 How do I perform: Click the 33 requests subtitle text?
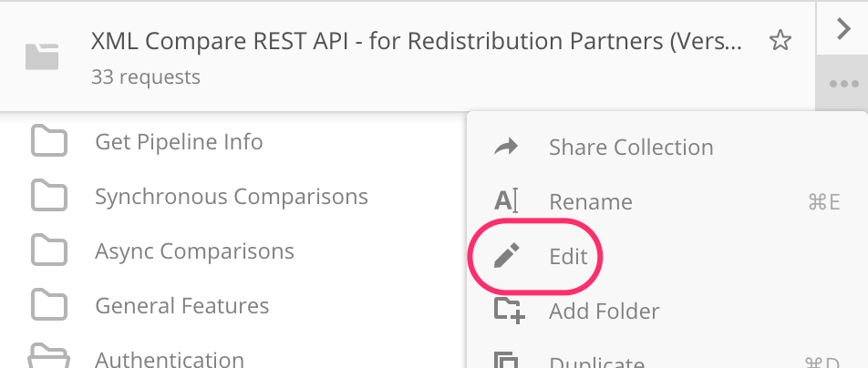[146, 77]
